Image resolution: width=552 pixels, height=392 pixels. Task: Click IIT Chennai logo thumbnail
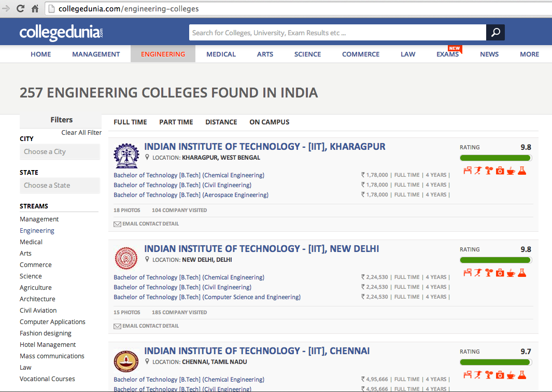pyautogui.click(x=126, y=360)
